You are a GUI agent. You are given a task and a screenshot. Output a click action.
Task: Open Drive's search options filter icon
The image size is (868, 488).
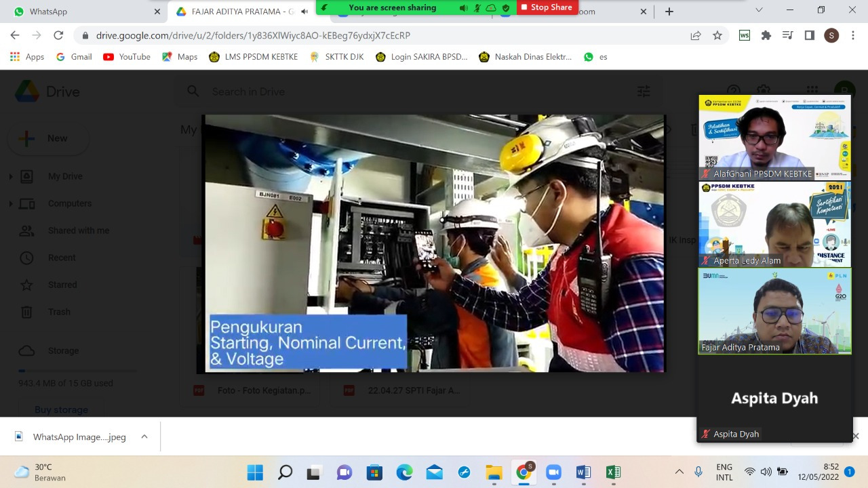pyautogui.click(x=643, y=90)
